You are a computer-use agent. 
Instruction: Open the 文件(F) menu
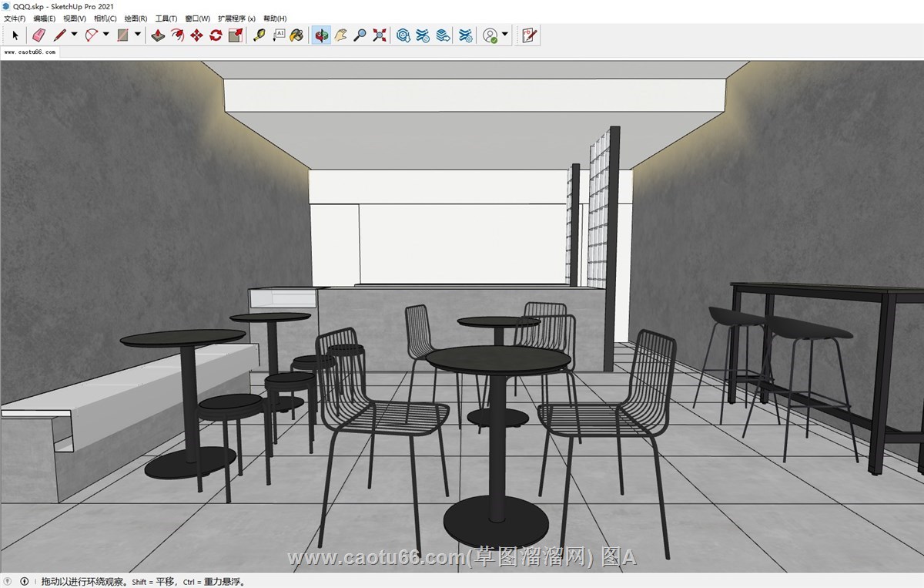tap(15, 18)
